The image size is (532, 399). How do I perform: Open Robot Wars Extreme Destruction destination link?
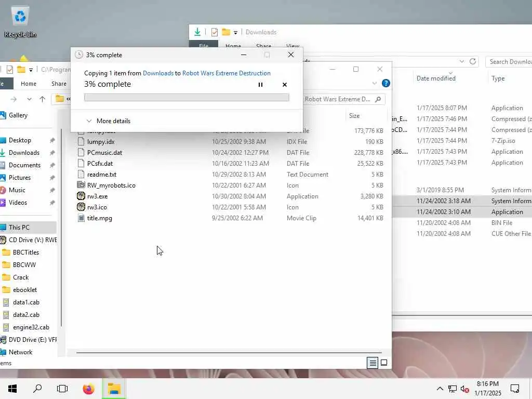(x=227, y=73)
